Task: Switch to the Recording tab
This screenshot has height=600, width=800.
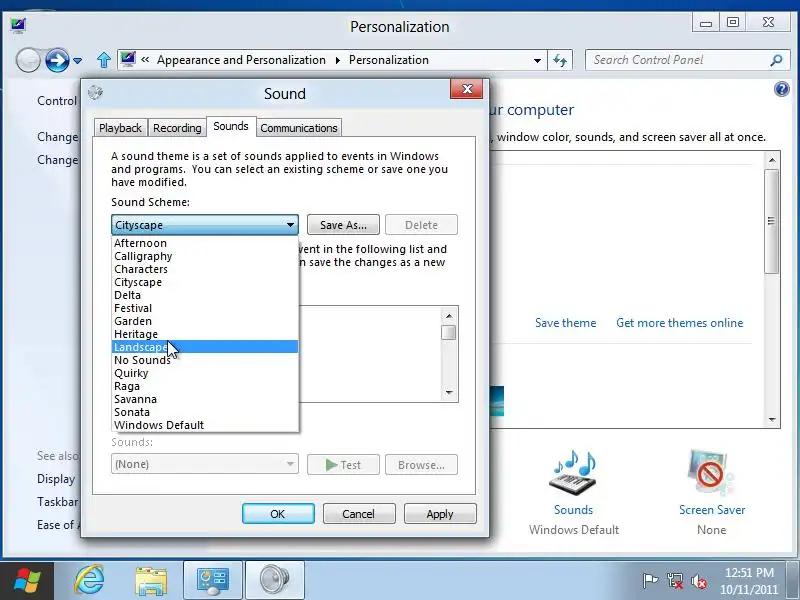Action: pyautogui.click(x=177, y=128)
